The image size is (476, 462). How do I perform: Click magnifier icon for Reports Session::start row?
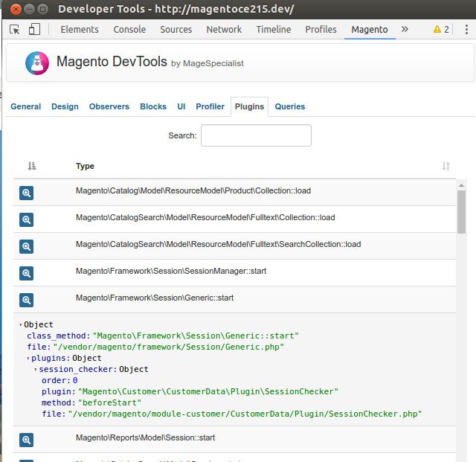tap(26, 440)
